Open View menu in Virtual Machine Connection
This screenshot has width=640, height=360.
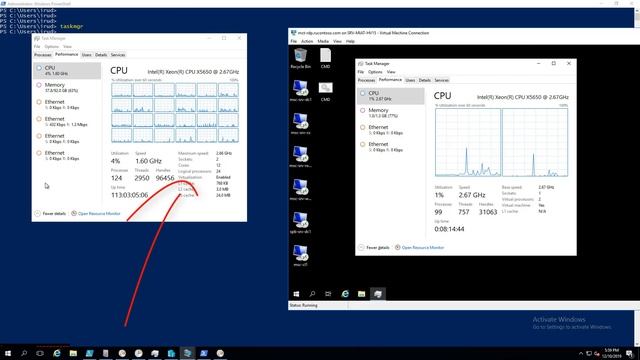(337, 41)
